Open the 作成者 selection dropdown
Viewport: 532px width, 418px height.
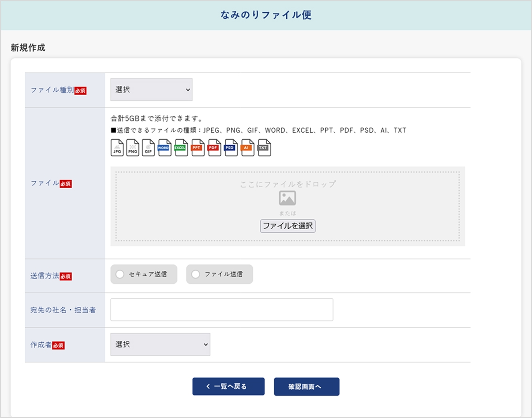coord(160,344)
